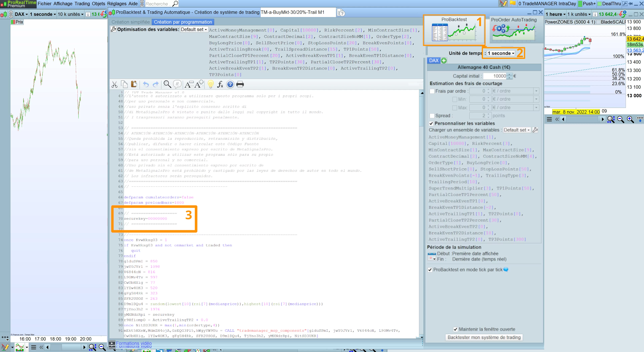Toggle ProBacktest en mode tick par tick
This screenshot has width=644, height=352.
430,270
